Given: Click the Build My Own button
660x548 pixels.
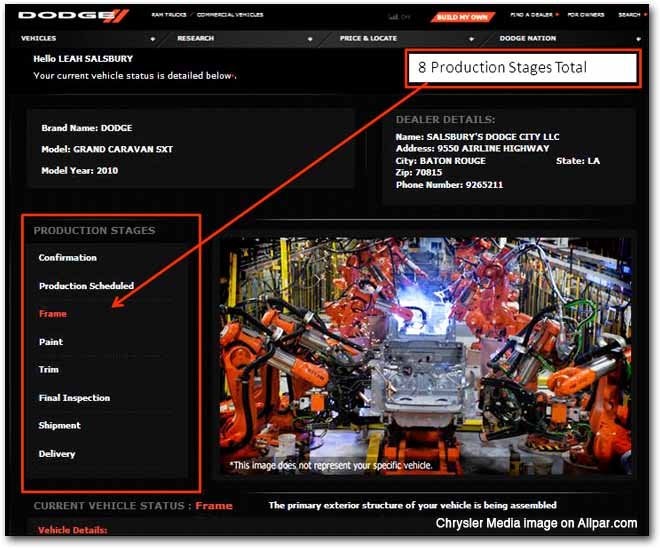Looking at the screenshot, I should tap(462, 17).
